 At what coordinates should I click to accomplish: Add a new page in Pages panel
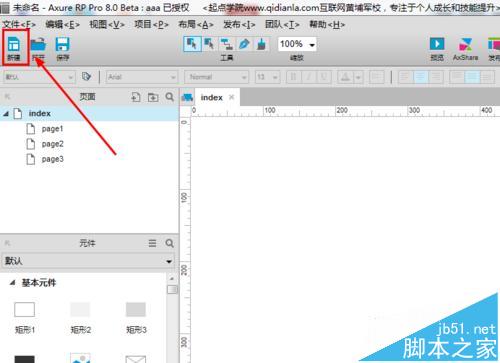click(x=136, y=97)
